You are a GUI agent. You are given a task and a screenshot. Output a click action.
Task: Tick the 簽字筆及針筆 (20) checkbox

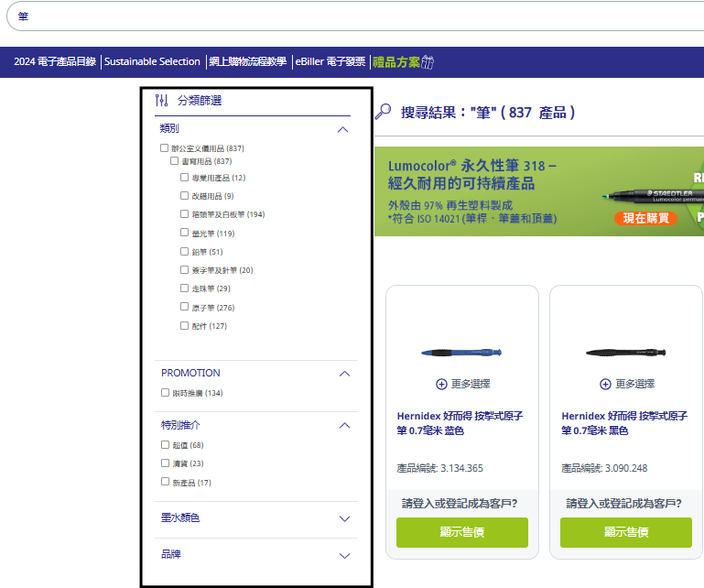(x=184, y=269)
